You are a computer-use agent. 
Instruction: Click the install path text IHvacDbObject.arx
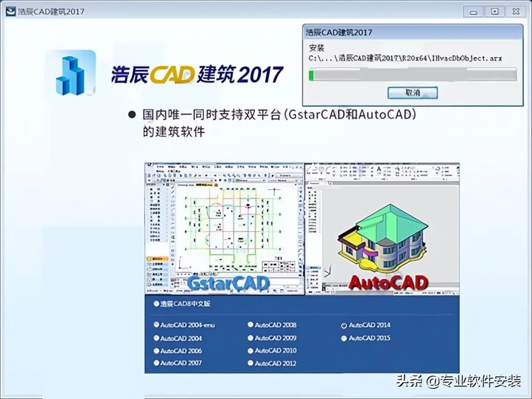click(x=405, y=58)
